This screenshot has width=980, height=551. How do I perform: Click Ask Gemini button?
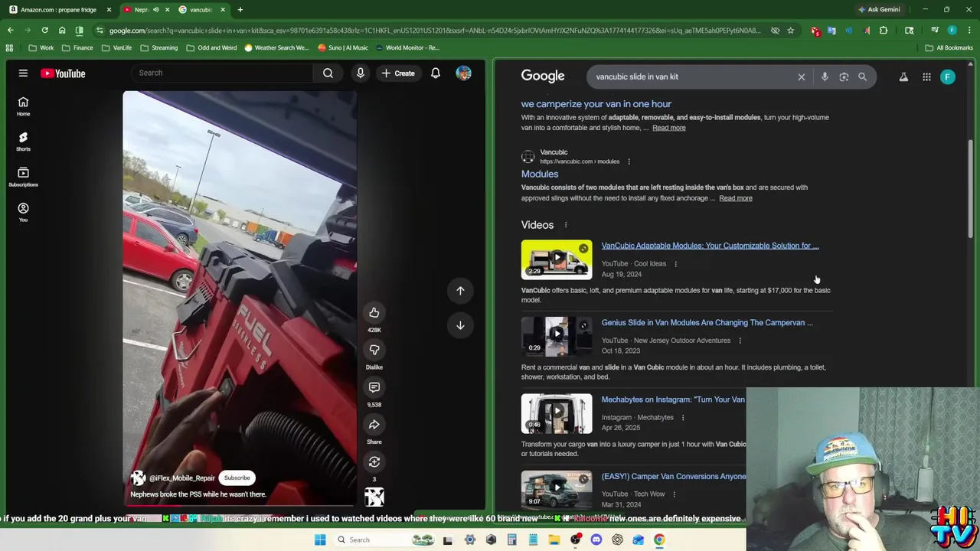[879, 10]
